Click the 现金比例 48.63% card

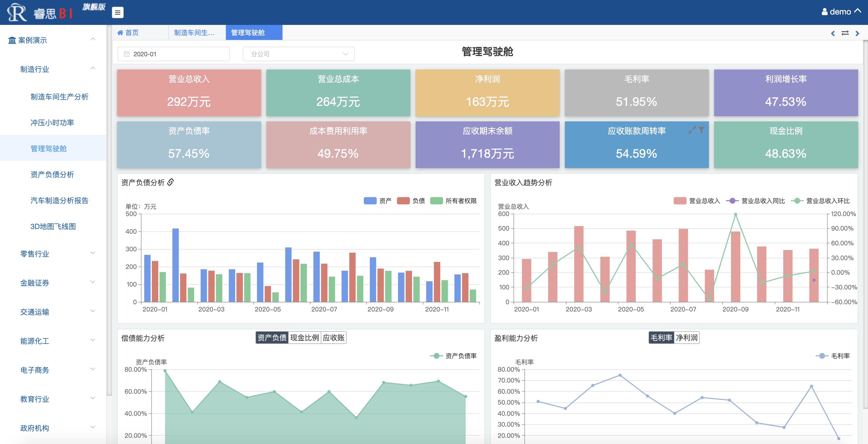[786, 145]
